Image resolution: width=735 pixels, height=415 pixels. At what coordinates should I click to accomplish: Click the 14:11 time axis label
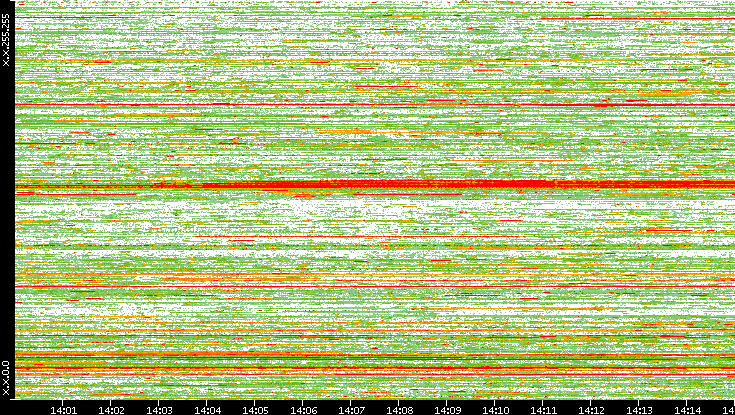[543, 410]
